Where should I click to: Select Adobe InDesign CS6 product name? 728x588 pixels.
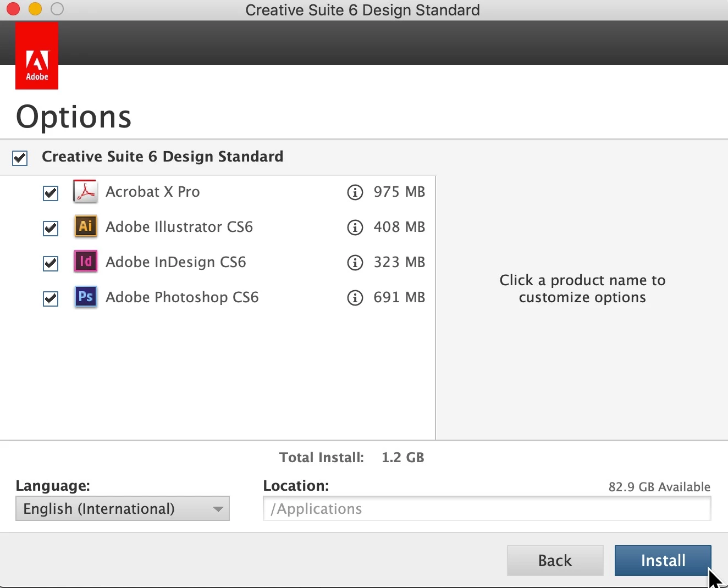176,262
